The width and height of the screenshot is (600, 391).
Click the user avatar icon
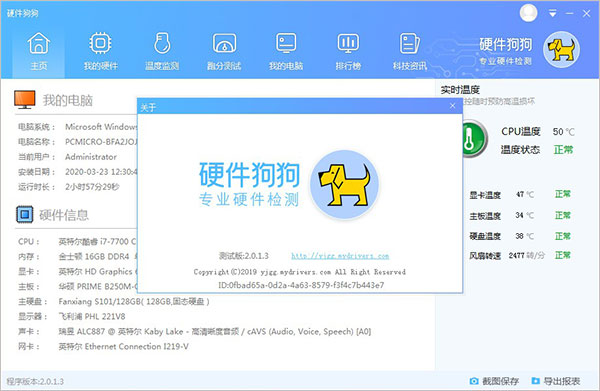click(x=528, y=13)
